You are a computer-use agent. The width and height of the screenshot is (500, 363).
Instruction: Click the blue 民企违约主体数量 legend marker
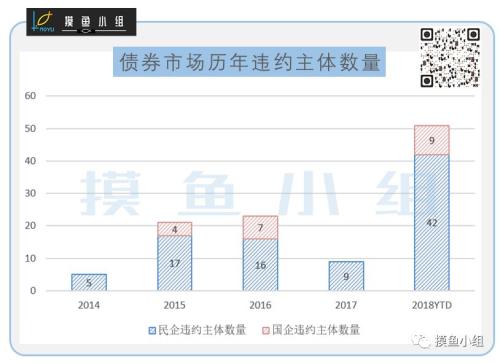coord(152,330)
